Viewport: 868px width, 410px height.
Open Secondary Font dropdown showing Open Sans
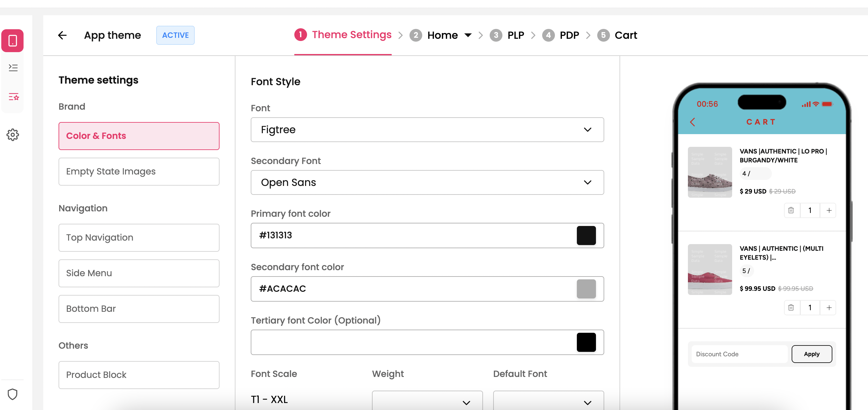[x=427, y=182]
